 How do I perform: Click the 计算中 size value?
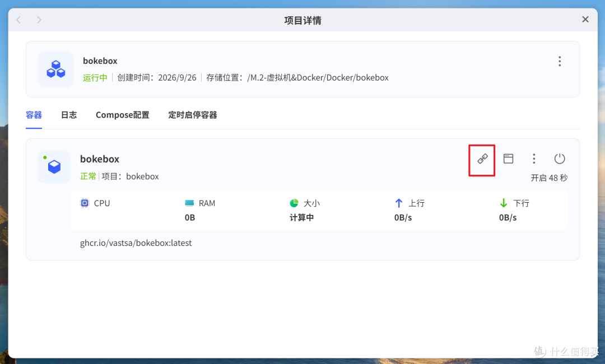coord(302,217)
